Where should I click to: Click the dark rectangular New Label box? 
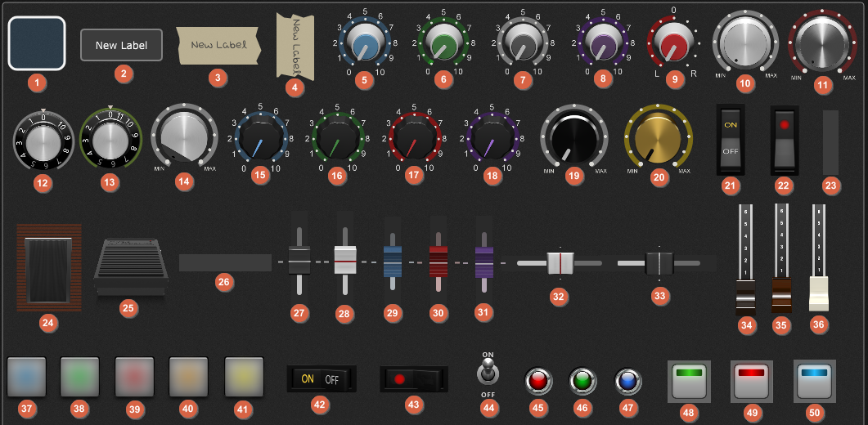click(121, 45)
